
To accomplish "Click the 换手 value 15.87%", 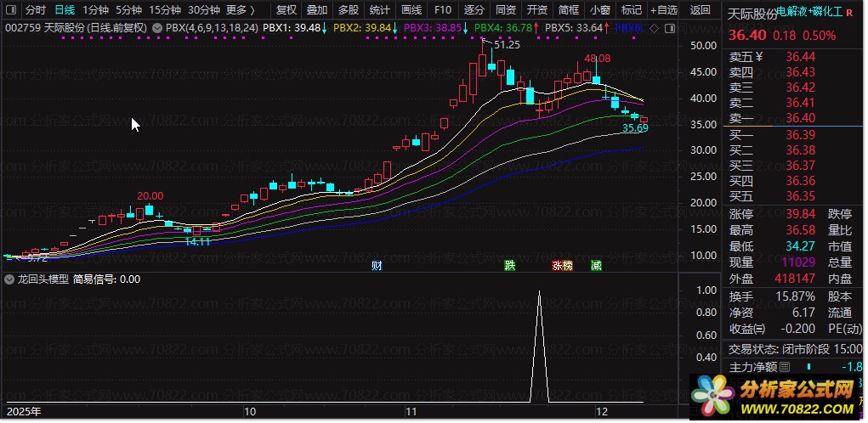I will [x=795, y=296].
